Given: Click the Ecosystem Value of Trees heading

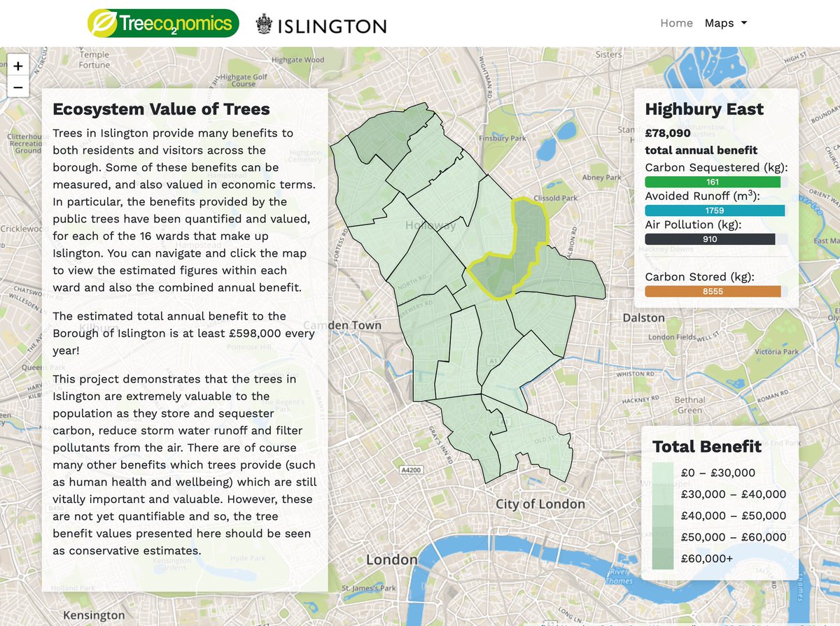Looking at the screenshot, I should point(161,109).
